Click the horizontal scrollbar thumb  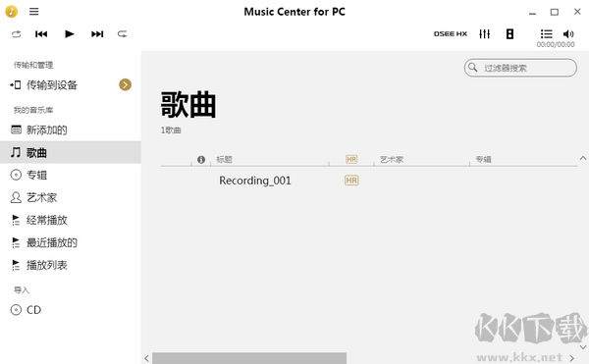pyautogui.click(x=249, y=358)
